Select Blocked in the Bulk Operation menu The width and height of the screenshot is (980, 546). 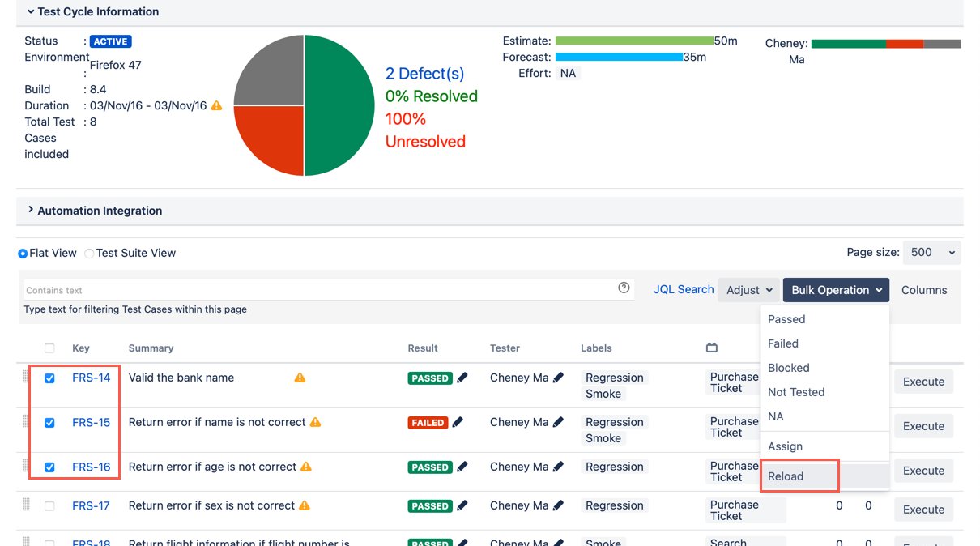point(788,368)
